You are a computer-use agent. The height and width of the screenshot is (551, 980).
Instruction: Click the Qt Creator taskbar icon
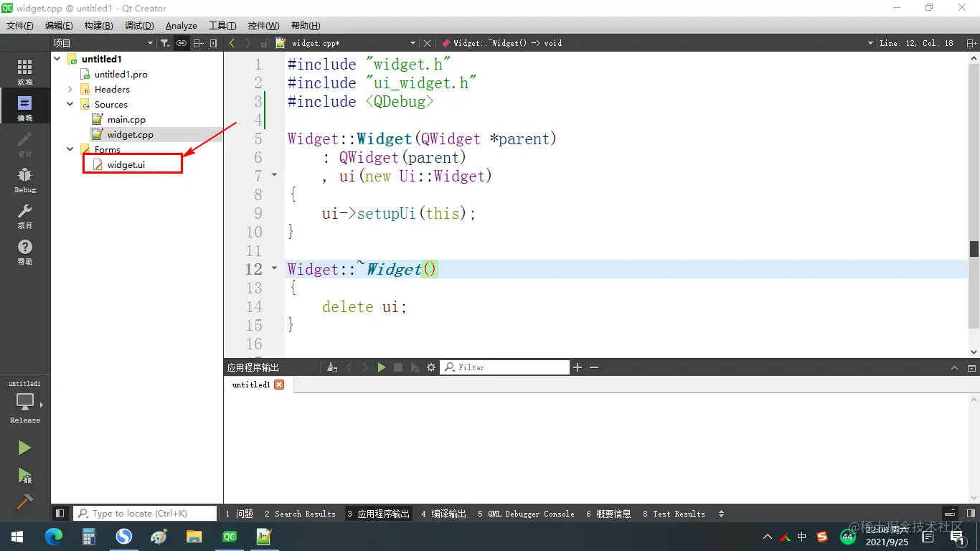[230, 536]
